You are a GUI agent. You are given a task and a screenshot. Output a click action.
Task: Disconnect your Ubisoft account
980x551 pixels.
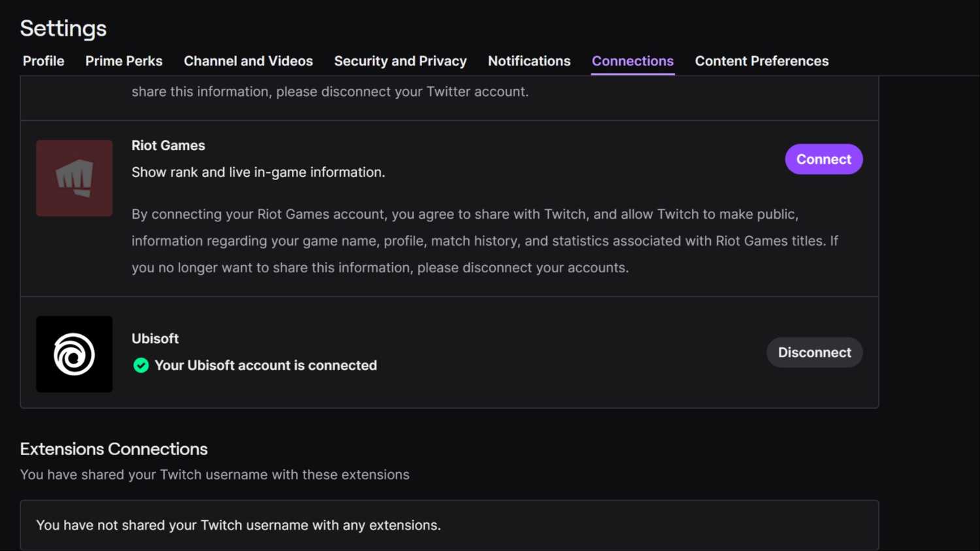[814, 352]
